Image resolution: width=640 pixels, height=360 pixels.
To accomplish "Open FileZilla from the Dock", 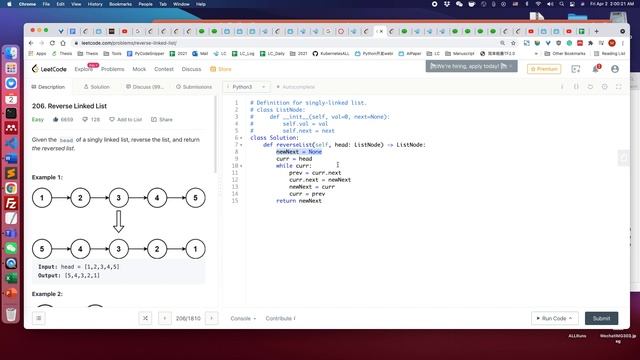I will click(11, 203).
